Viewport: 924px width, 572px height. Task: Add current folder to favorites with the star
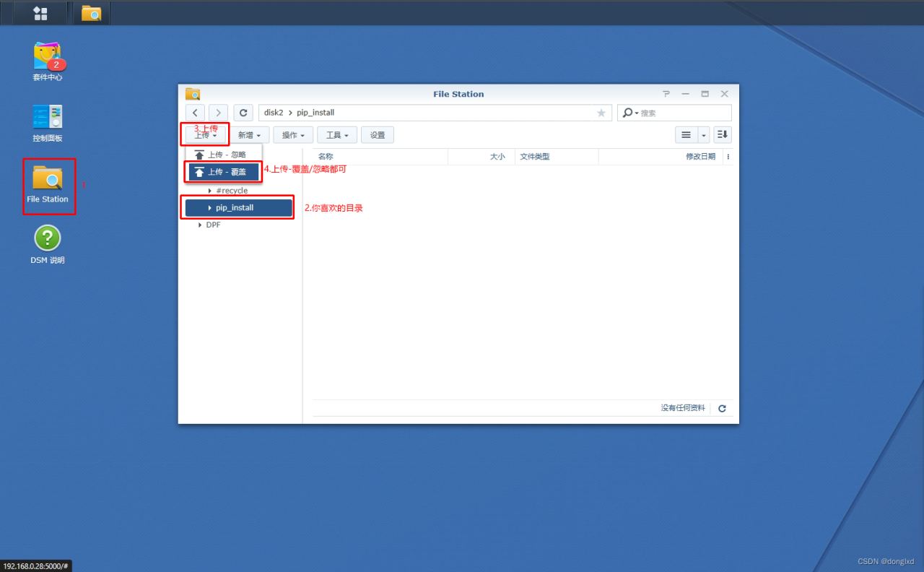601,113
